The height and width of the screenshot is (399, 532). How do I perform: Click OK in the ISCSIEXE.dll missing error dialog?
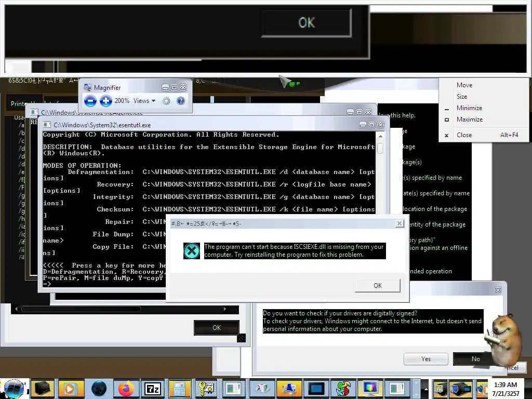[x=378, y=286]
